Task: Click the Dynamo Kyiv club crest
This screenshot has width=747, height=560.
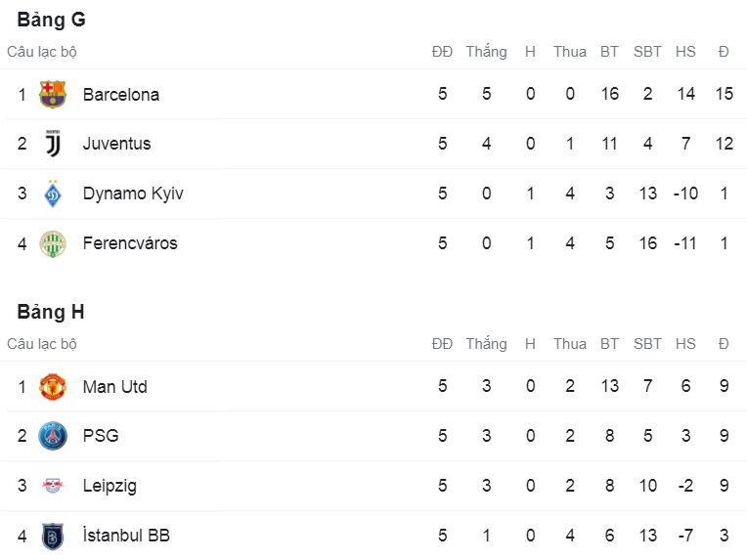Action: point(52,194)
